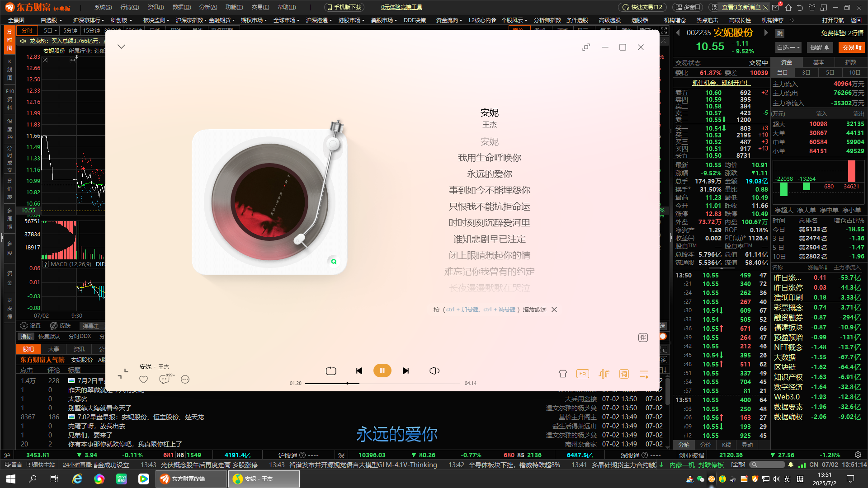Open the 系统(S) menu

(x=103, y=7)
